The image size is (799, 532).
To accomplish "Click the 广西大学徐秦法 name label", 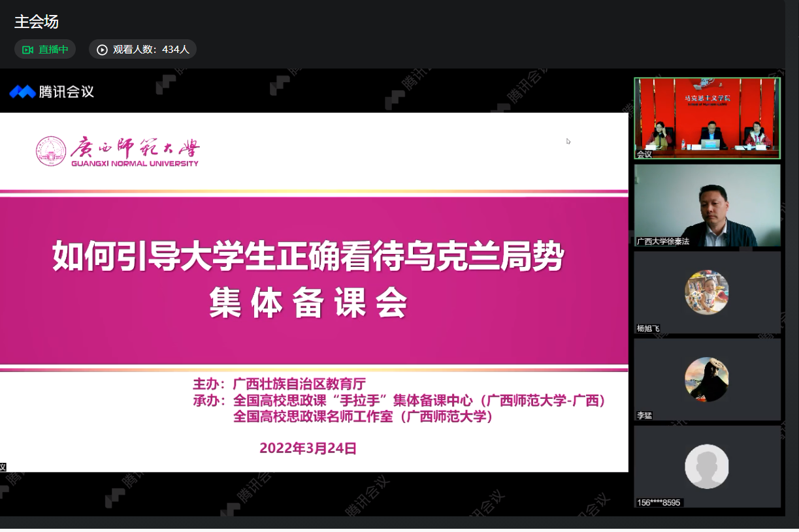I will pos(663,242).
